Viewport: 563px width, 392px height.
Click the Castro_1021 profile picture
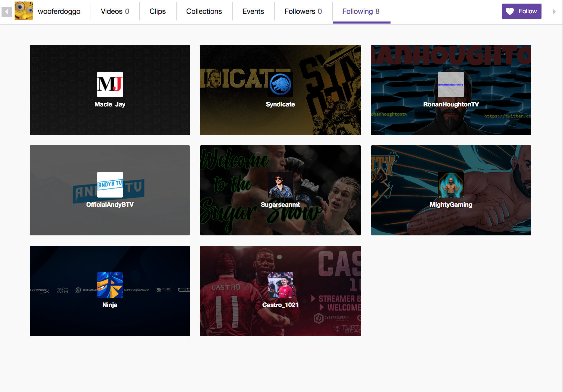click(280, 285)
